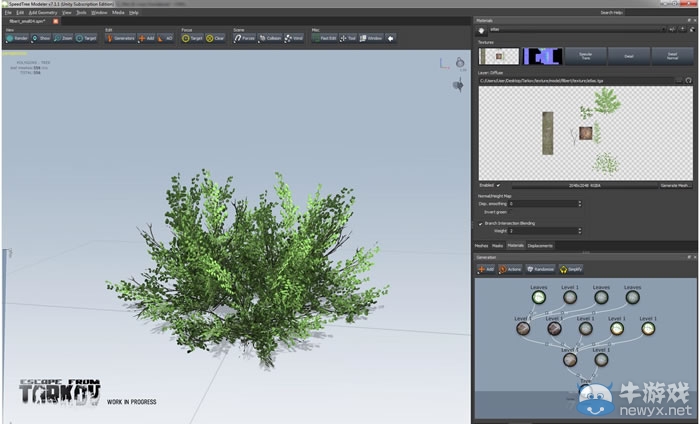The image size is (700, 424).
Task: Open the Media menu
Action: tap(118, 12)
